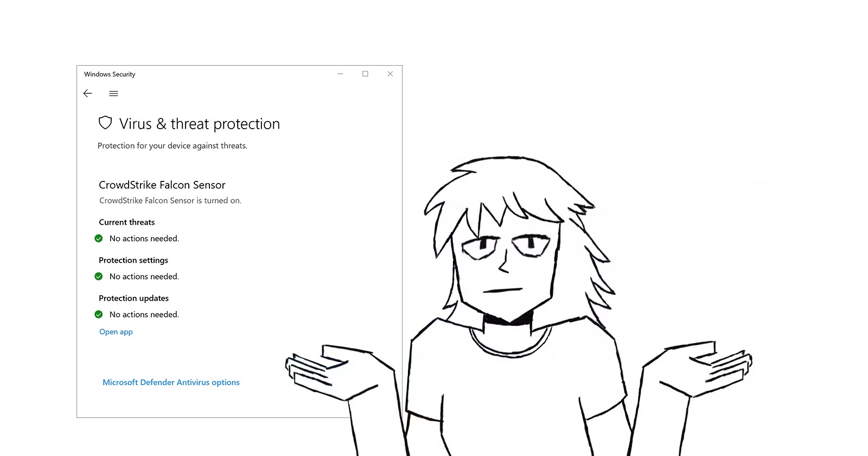Click 'No actions needed.' under Current threats
The image size is (868, 456).
tap(144, 238)
